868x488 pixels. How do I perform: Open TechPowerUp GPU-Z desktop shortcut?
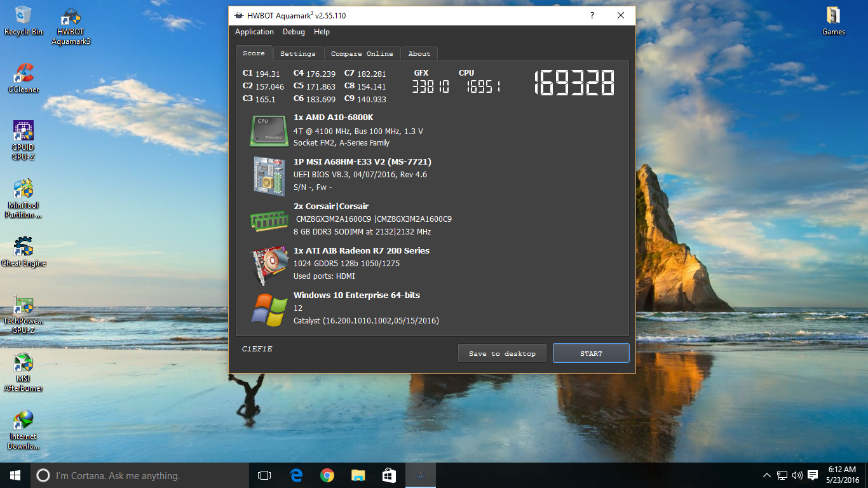pyautogui.click(x=24, y=315)
